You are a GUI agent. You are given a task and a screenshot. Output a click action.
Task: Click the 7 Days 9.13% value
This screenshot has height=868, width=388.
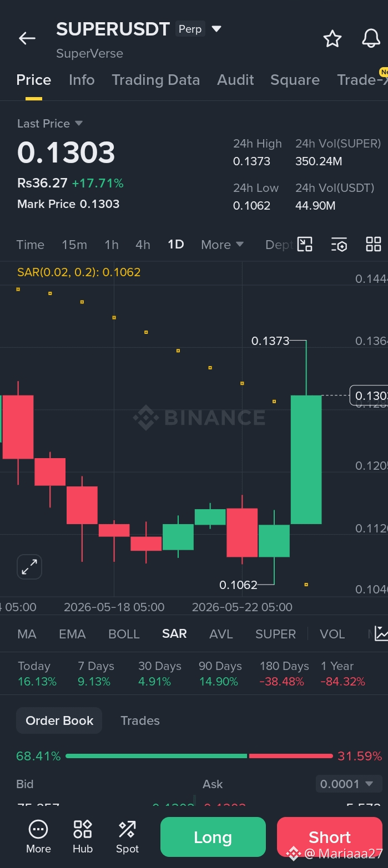tap(94, 682)
